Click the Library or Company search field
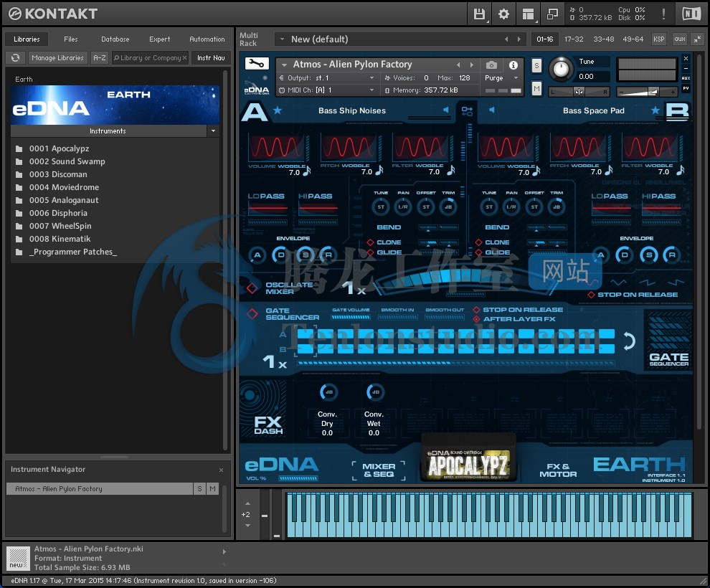This screenshot has width=710, height=588. [150, 58]
